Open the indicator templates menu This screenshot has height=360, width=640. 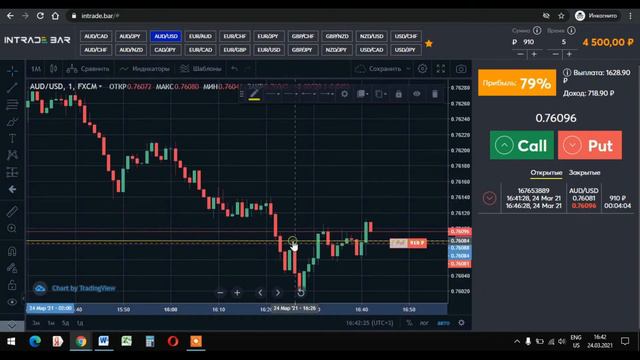[201, 69]
